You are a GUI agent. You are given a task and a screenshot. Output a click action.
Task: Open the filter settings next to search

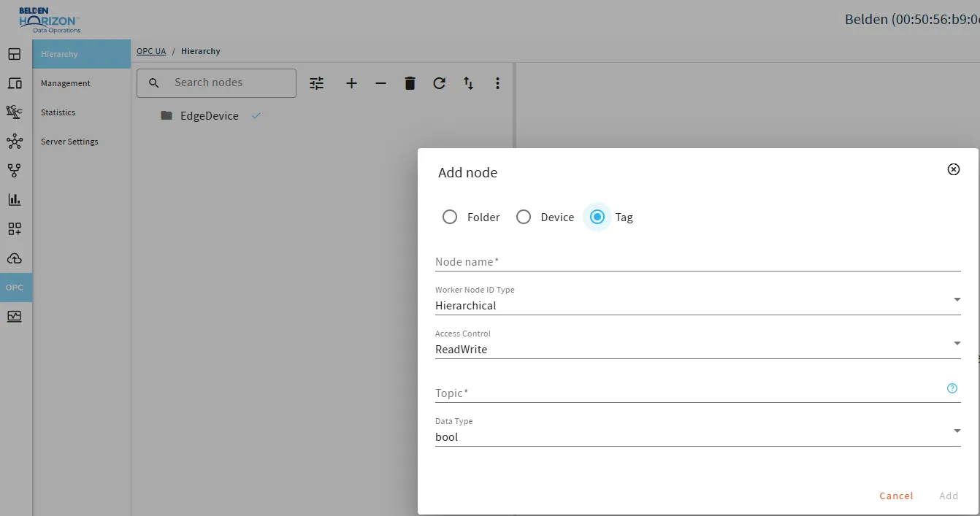click(316, 83)
